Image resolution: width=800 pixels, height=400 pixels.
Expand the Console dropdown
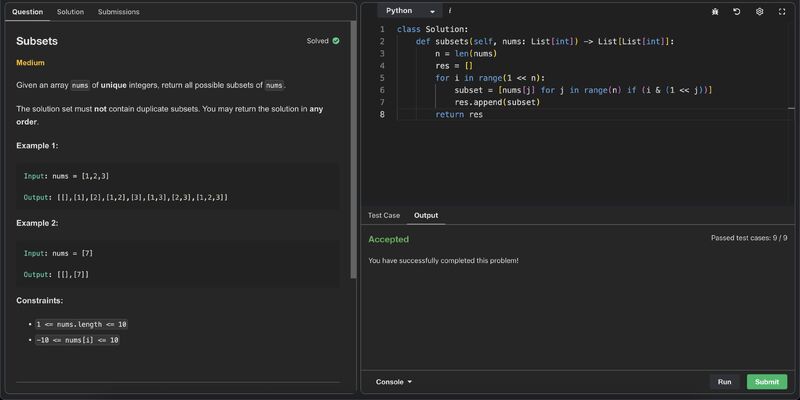(x=394, y=382)
